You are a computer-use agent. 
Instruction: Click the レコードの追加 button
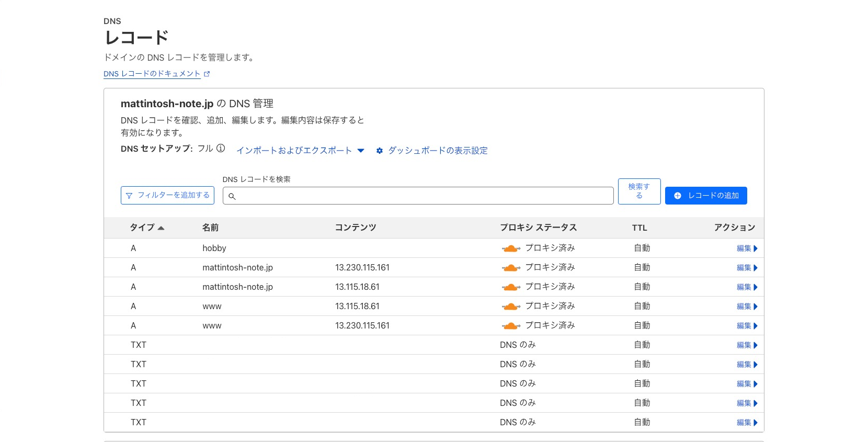pos(706,196)
